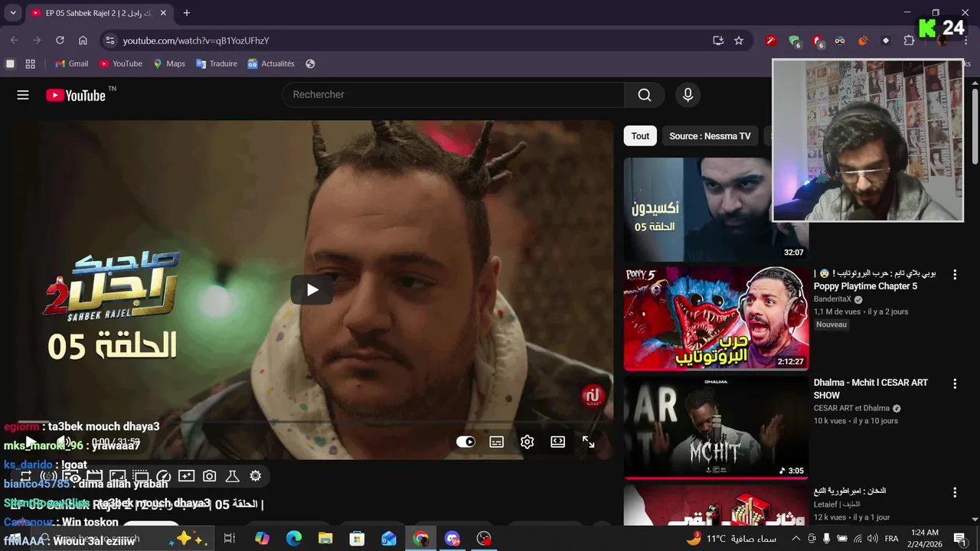Open the Poppy Playtime Chapter 5 video thumbnail
The image size is (980, 551).
tap(716, 318)
